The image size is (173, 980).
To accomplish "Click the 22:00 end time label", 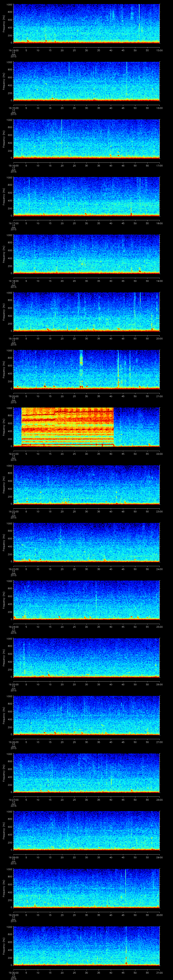I will coord(159,454).
